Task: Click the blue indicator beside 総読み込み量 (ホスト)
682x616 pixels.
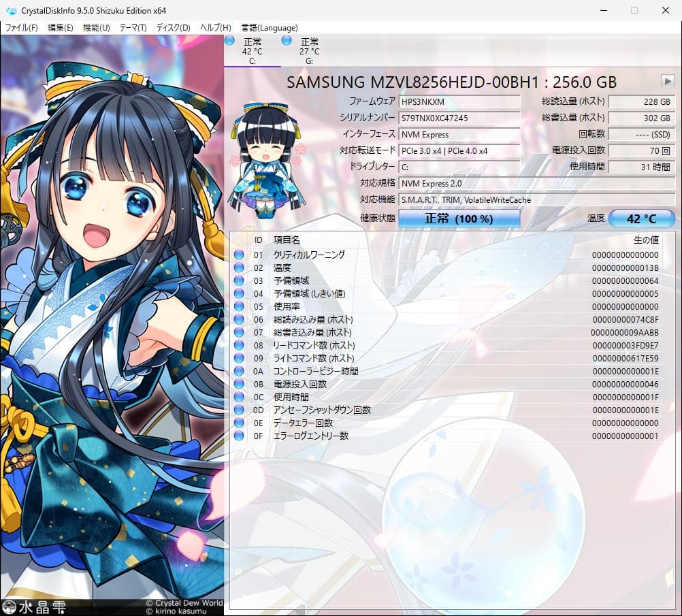Action: 239,319
